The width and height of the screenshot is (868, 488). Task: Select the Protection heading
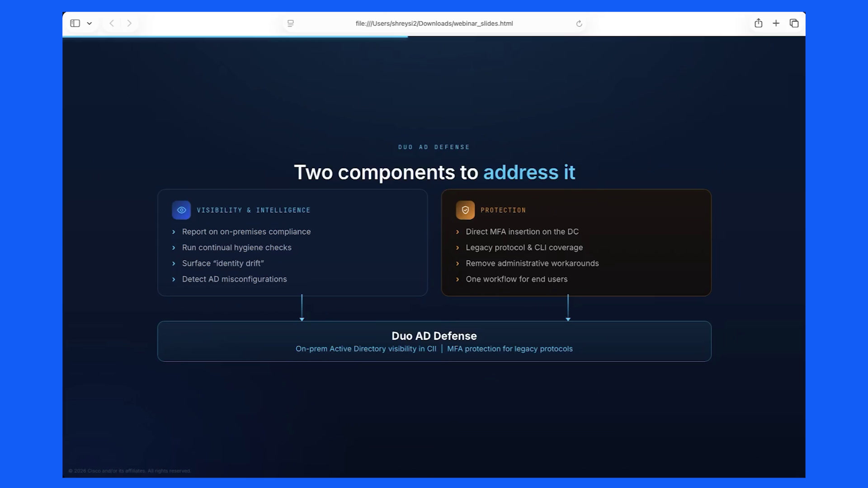coord(503,210)
